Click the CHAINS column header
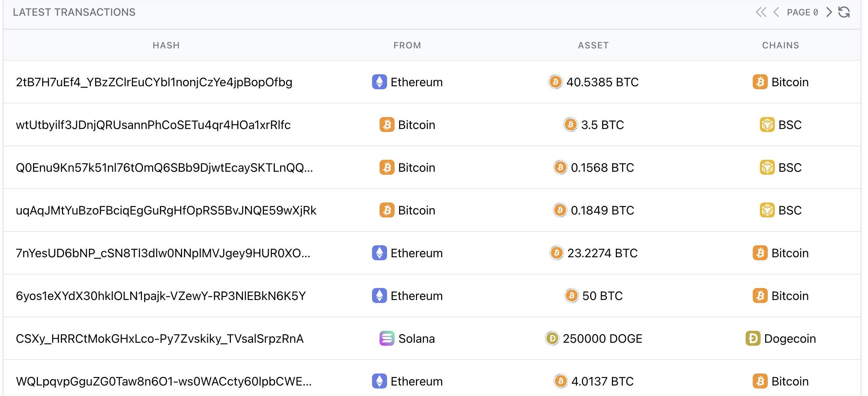 point(781,45)
